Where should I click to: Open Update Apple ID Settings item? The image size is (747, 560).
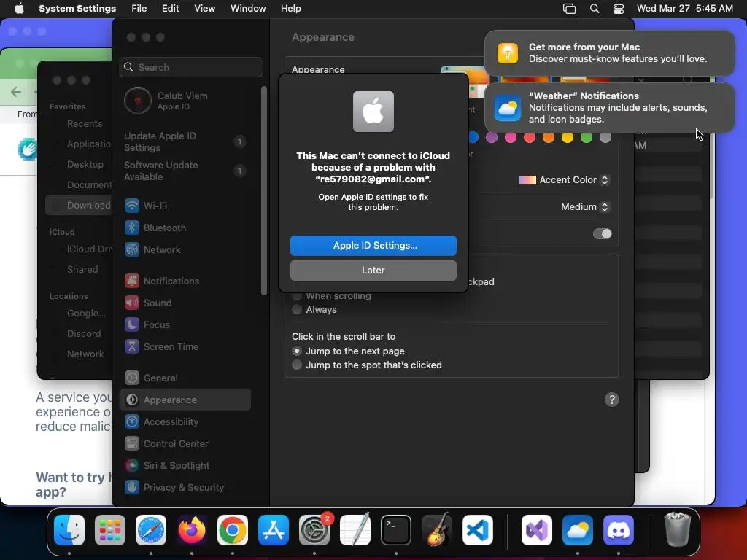(186, 142)
